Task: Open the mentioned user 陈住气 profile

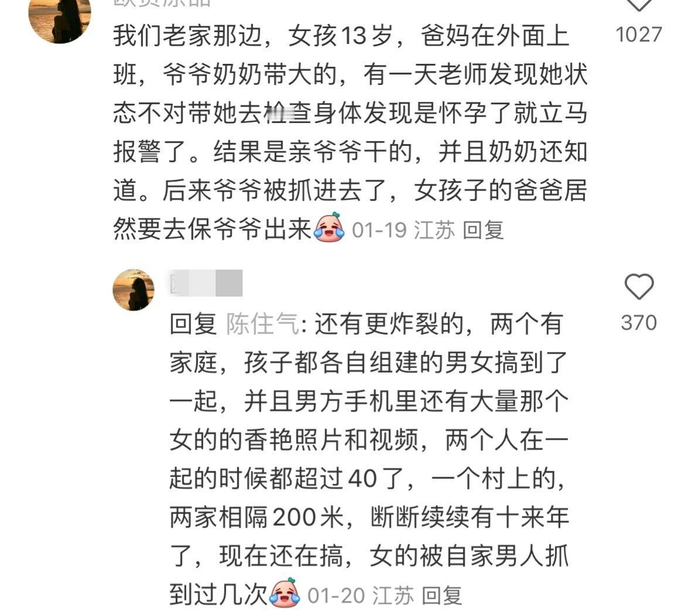Action: pyautogui.click(x=263, y=324)
